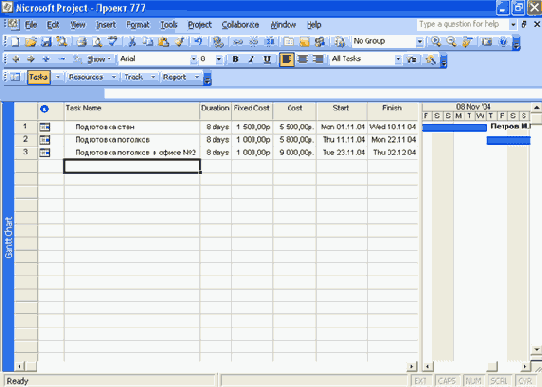Undo the last action

click(x=198, y=42)
